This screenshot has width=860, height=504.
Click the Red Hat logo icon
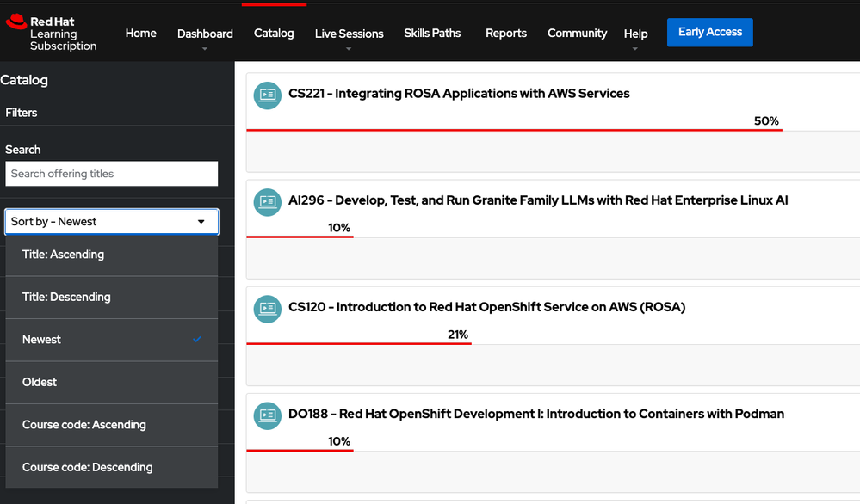click(x=16, y=22)
